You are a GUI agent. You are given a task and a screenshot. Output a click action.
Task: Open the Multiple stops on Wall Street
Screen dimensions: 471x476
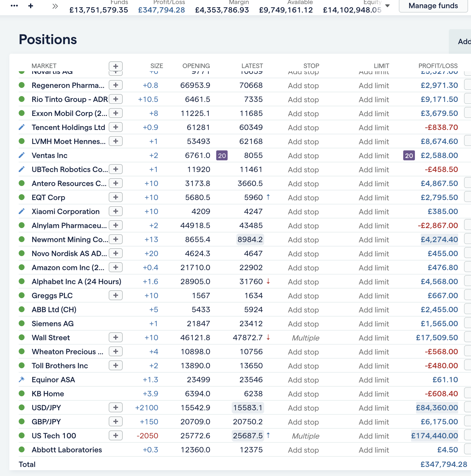coord(306,338)
